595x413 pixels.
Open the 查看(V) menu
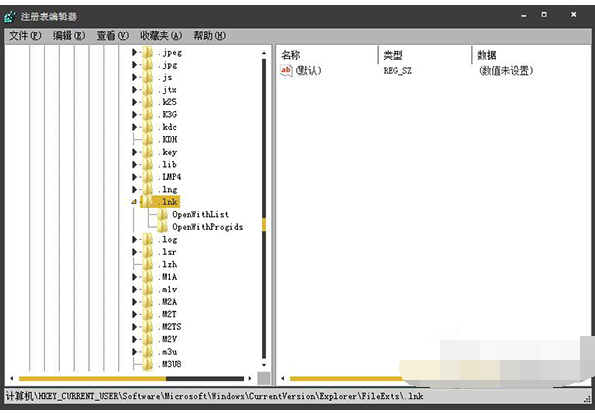click(x=113, y=36)
